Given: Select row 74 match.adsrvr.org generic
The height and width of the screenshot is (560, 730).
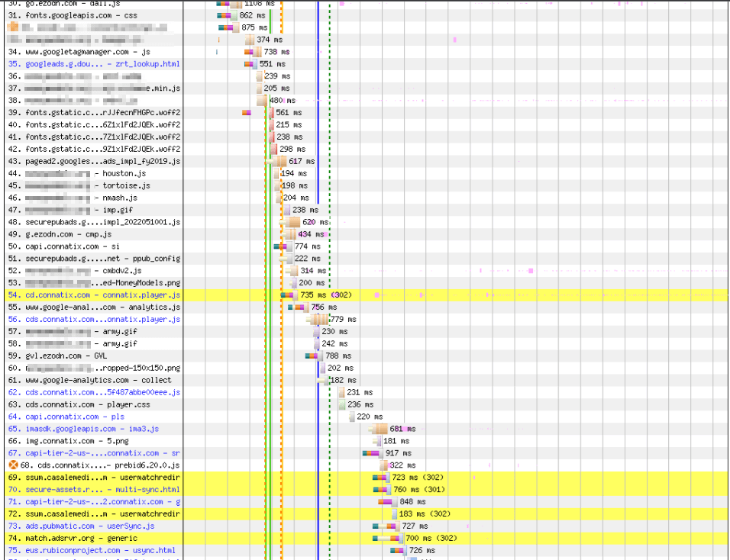Looking at the screenshot, I should coord(73,538).
